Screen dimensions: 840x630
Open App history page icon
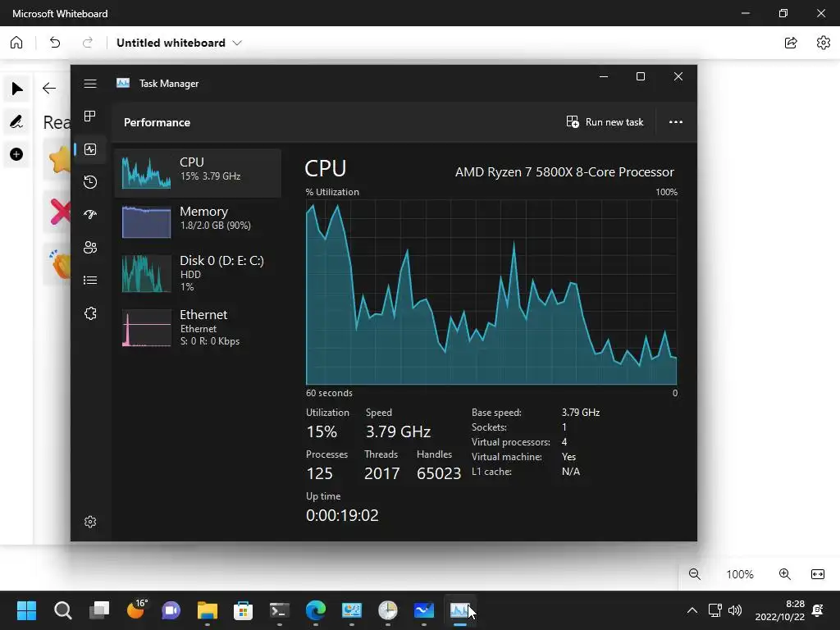tap(90, 182)
